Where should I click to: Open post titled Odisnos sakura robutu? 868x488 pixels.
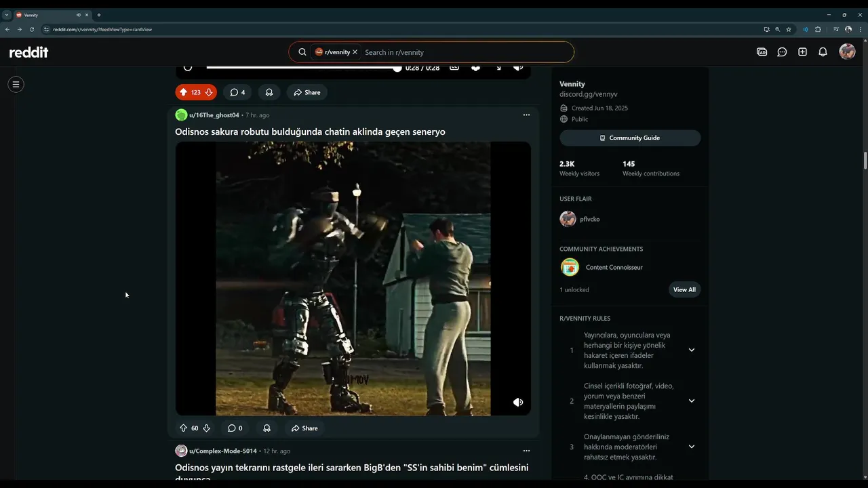pyautogui.click(x=310, y=131)
